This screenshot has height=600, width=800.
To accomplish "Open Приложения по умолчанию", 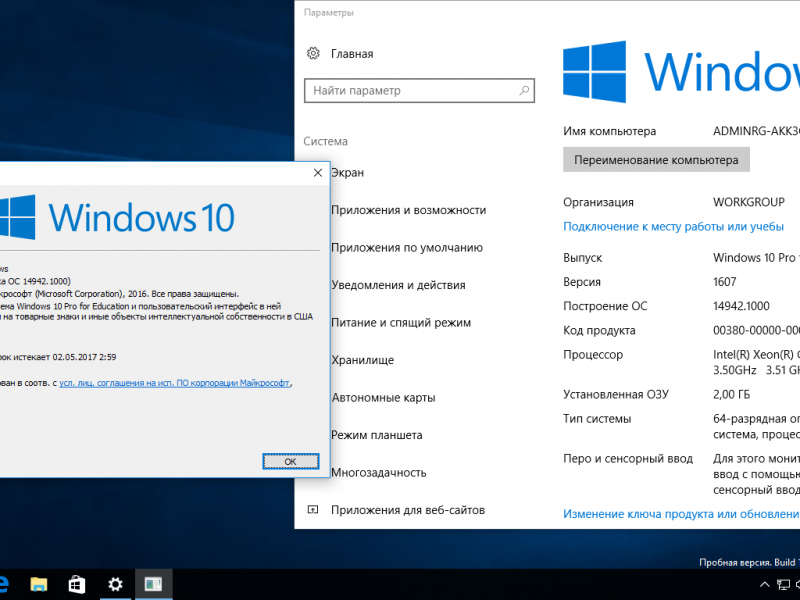I will (x=407, y=247).
